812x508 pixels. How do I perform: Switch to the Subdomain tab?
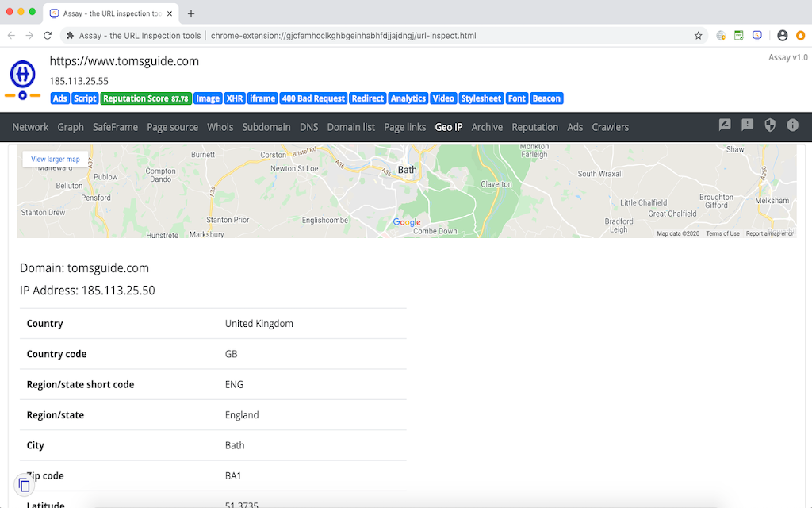266,127
